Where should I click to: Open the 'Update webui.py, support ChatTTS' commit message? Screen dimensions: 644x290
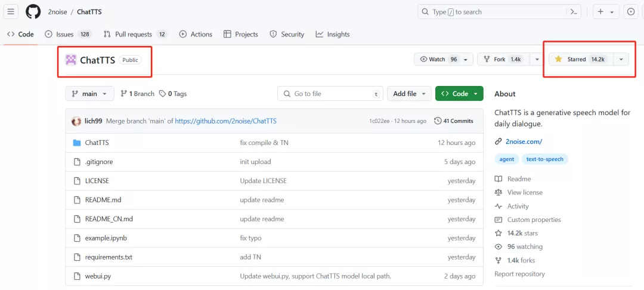pyautogui.click(x=315, y=276)
